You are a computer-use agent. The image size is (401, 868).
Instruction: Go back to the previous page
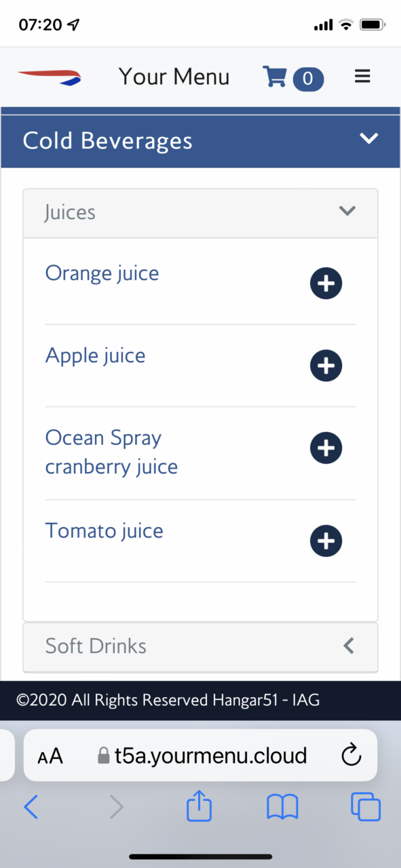point(31,807)
